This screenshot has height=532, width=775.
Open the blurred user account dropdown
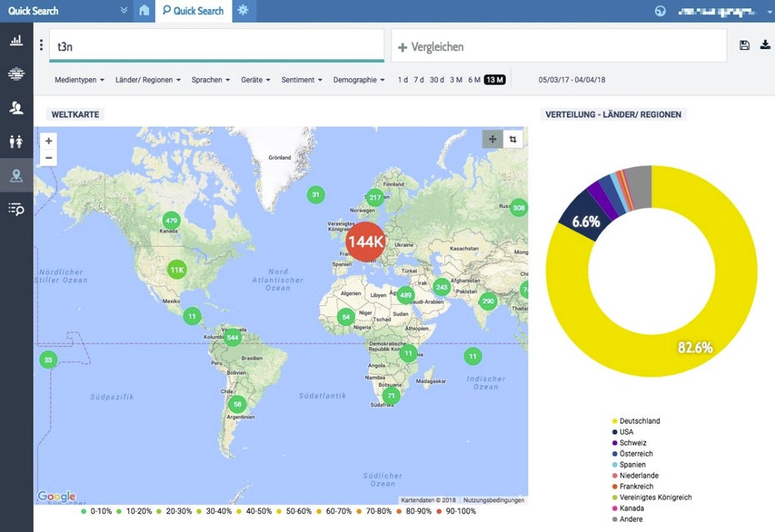[x=724, y=11]
